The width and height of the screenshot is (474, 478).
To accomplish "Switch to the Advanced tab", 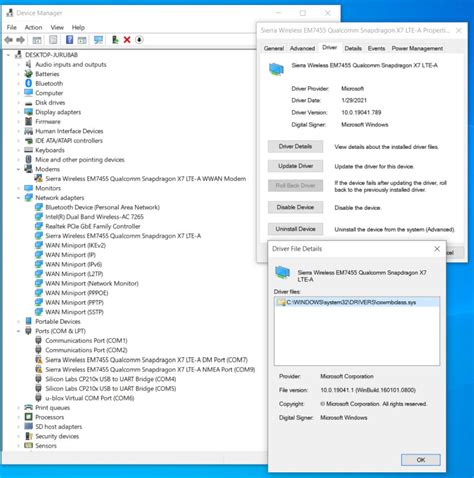I will (x=302, y=48).
